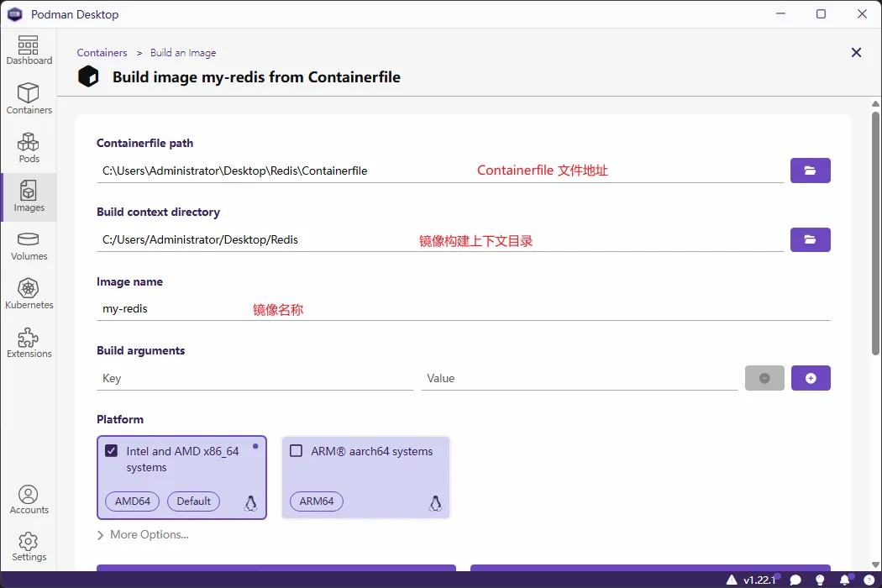
Task: Close the Build an Image page
Action: click(x=856, y=53)
